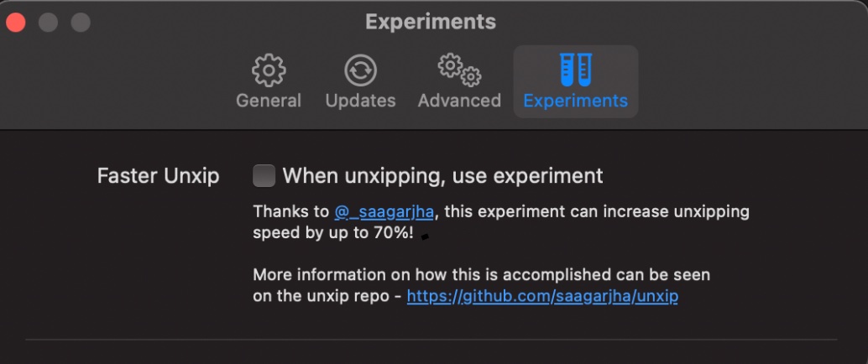Click the window zoom button
Screen dimensions: 868x364
[x=80, y=22]
